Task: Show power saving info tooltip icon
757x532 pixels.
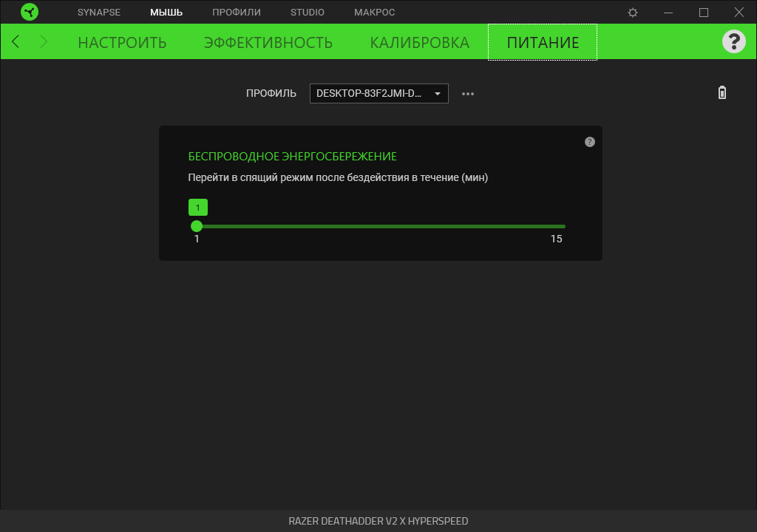Action: [589, 142]
